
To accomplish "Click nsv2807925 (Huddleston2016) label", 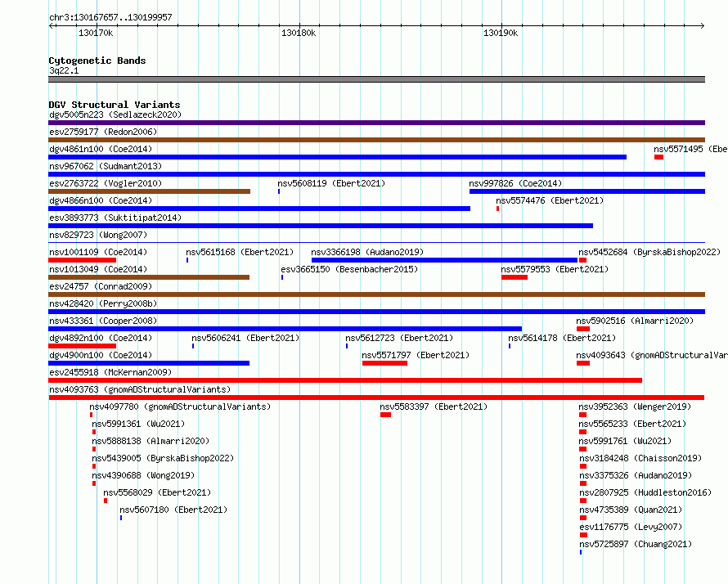I will (645, 492).
